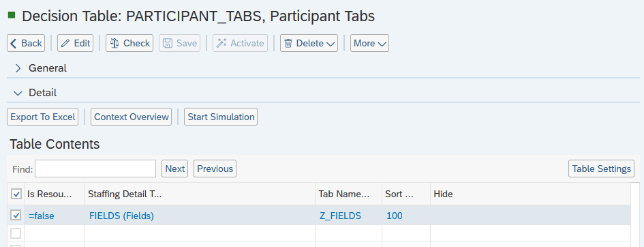Click the Edit pencil button

pos(75,43)
